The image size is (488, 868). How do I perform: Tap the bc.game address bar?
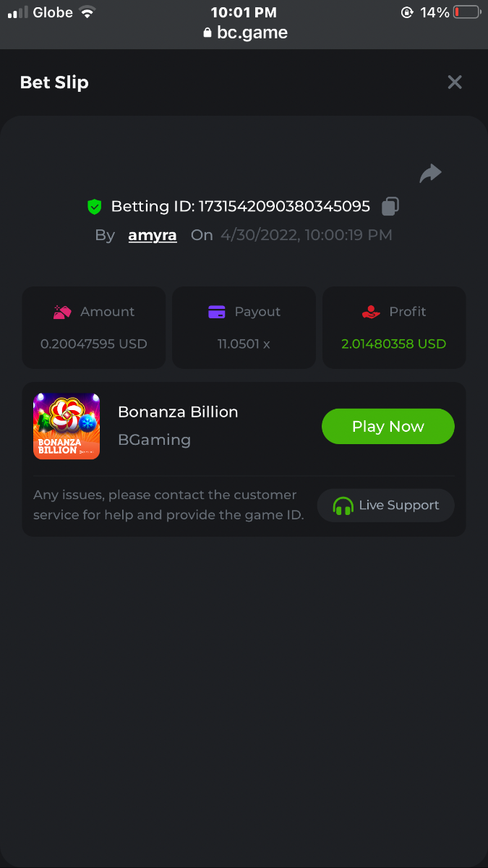(x=244, y=33)
